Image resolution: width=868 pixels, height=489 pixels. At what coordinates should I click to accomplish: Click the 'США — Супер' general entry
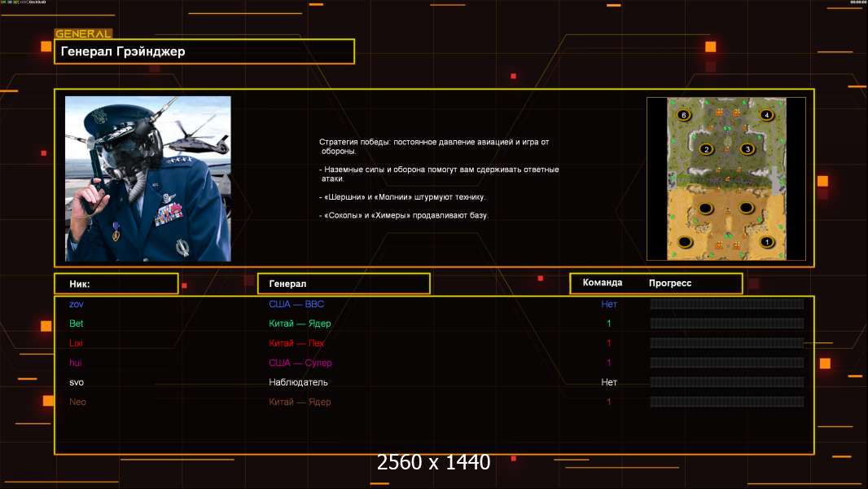(300, 363)
